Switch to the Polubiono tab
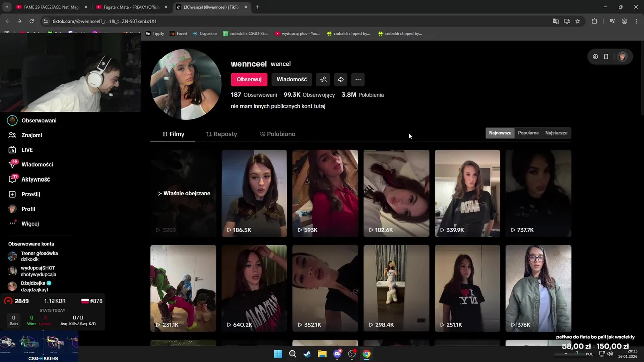This screenshot has width=644, height=362. pyautogui.click(x=277, y=134)
